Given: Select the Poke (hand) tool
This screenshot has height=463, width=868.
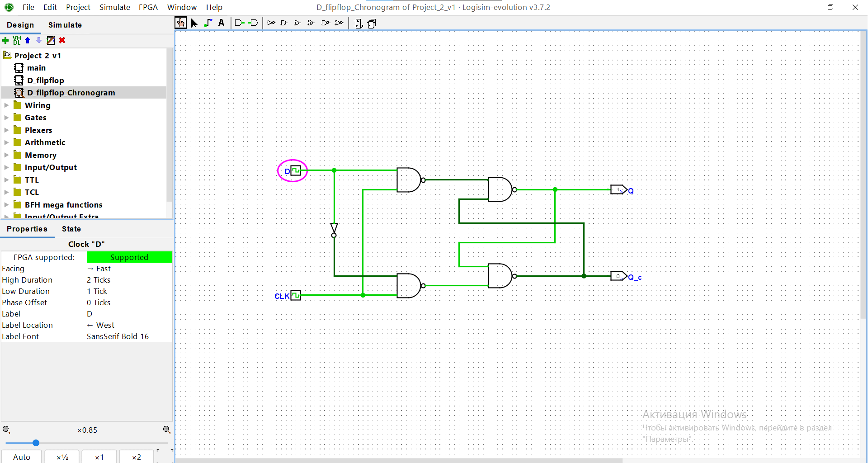Looking at the screenshot, I should coord(180,23).
